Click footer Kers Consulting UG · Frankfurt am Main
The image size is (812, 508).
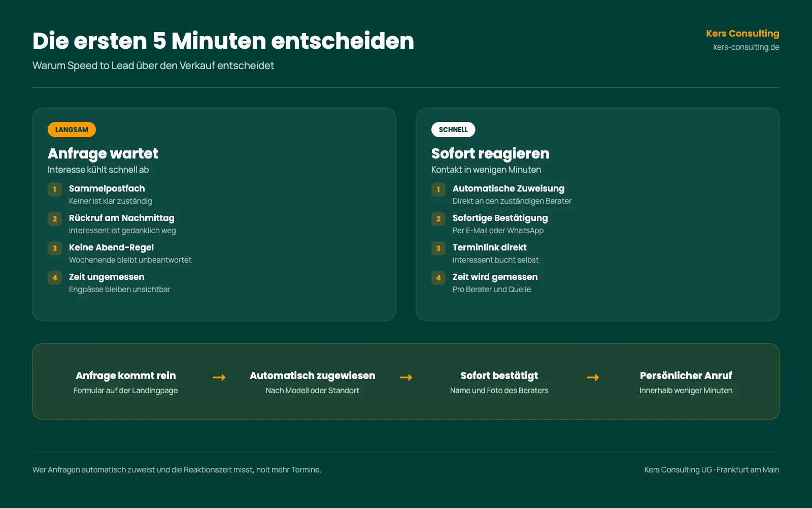pos(712,470)
